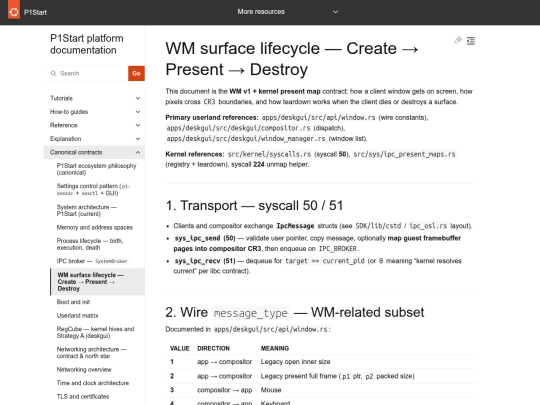Image resolution: width=540 pixels, height=405 pixels.
Task: Click heading 2. Wire message_type — WM-related subset
Action: [x=294, y=312]
